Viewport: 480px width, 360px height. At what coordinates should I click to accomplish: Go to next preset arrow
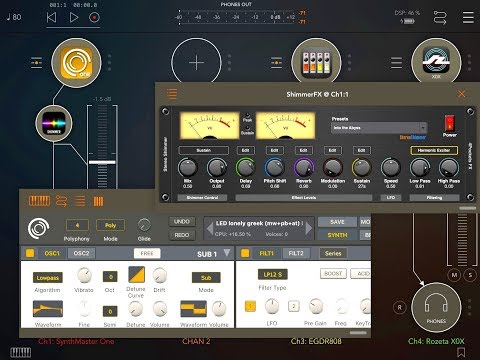click(308, 229)
